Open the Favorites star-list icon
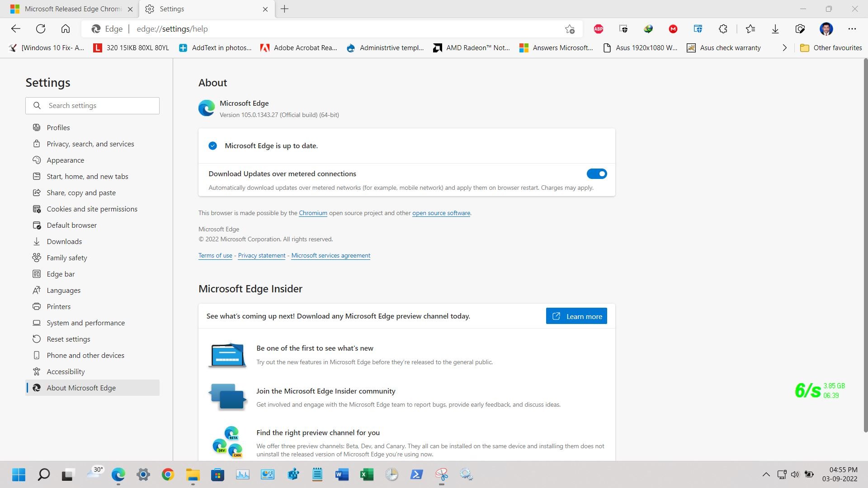868x488 pixels. 750,29
